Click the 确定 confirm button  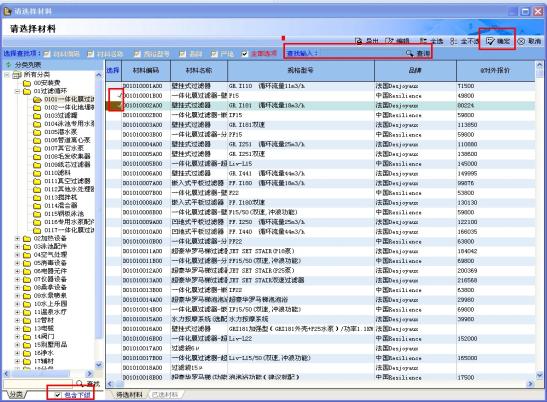click(x=498, y=41)
